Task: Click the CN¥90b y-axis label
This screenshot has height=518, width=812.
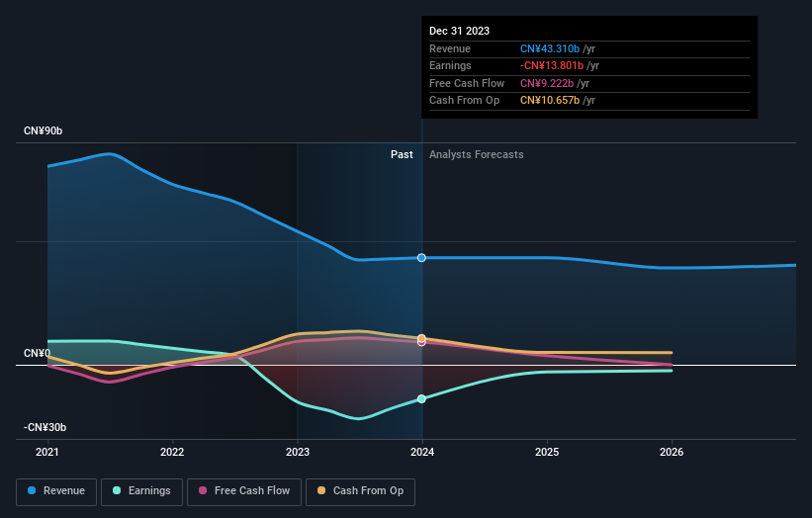Action: pyautogui.click(x=43, y=130)
